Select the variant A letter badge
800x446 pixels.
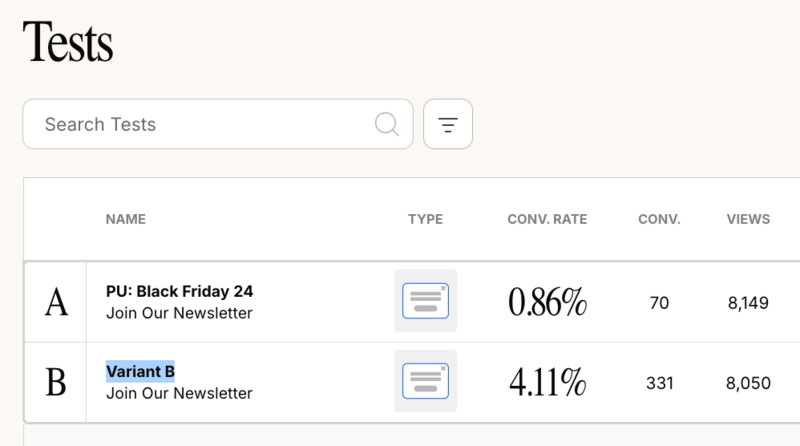click(x=56, y=302)
